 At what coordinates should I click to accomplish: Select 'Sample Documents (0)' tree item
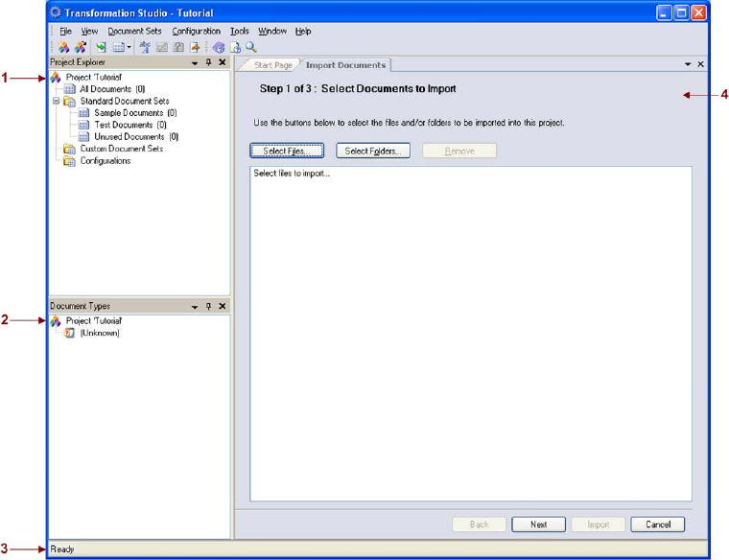135,113
